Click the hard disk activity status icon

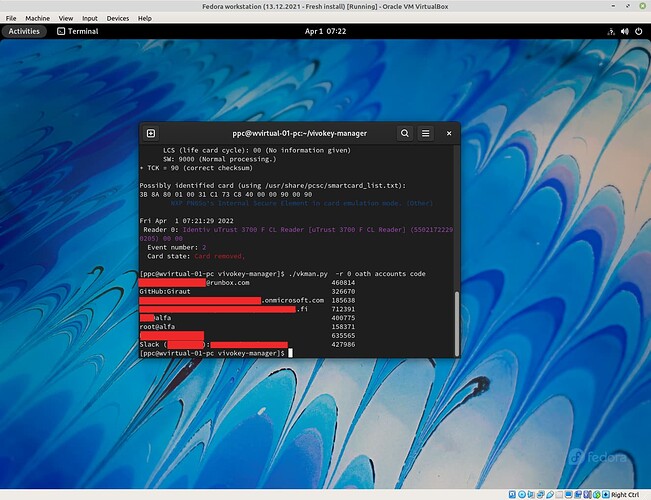pyautogui.click(x=512, y=495)
